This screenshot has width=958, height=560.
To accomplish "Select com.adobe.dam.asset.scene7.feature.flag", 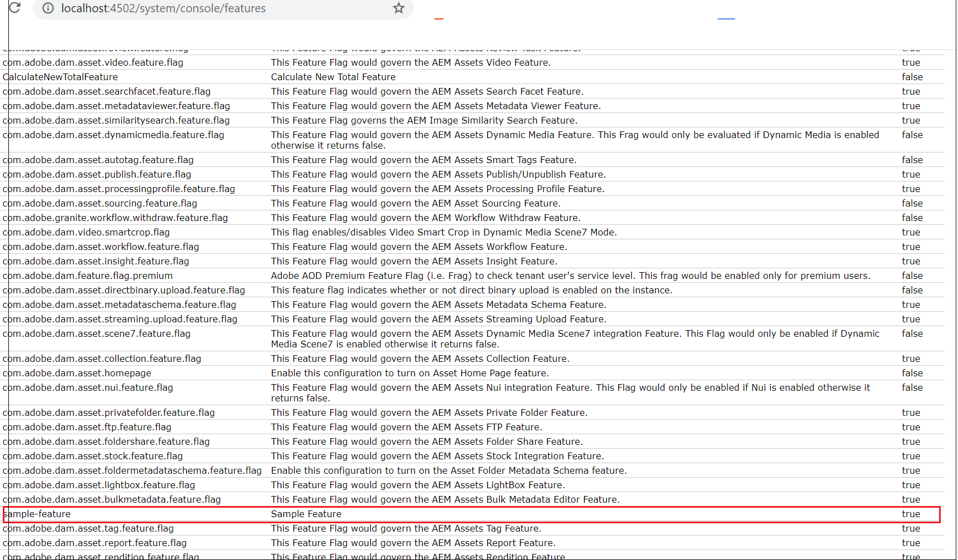I will pos(96,333).
